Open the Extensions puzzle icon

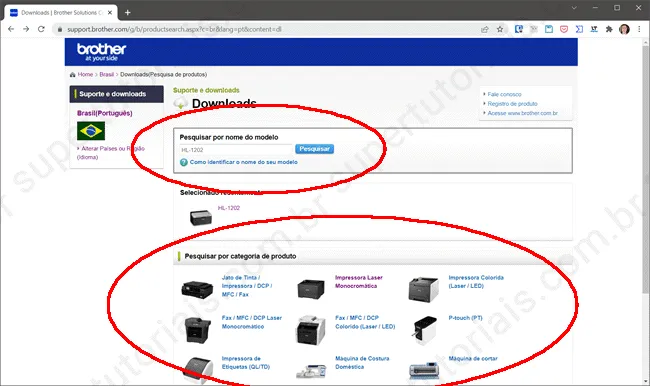pyautogui.click(x=609, y=29)
